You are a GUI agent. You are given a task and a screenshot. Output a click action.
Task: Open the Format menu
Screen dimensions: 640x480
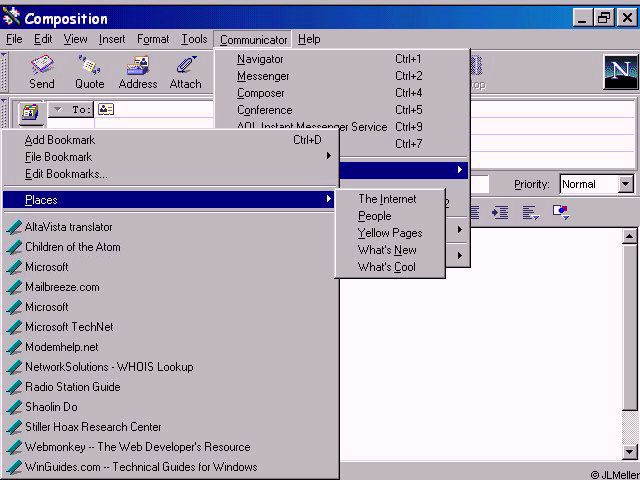tap(153, 39)
